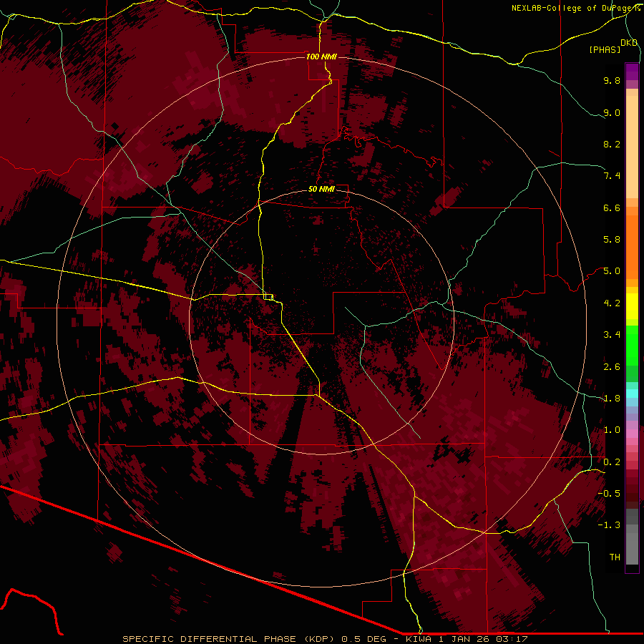
Task: Click the 2.6 scale value
Action: pos(612,367)
